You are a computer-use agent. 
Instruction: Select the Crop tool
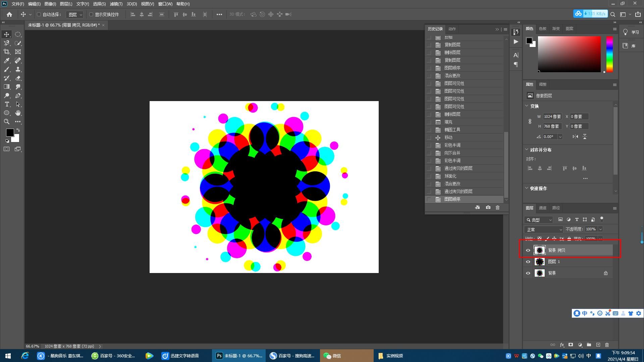(x=6, y=52)
